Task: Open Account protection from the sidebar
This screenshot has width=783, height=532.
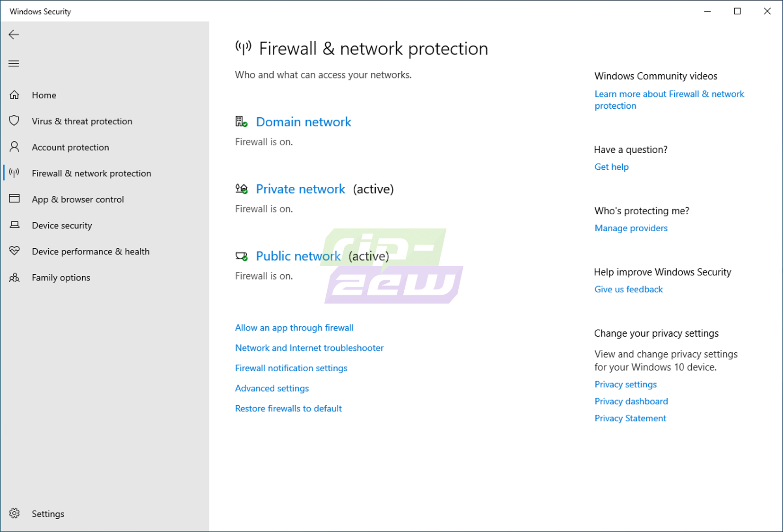Action: pyautogui.click(x=70, y=147)
